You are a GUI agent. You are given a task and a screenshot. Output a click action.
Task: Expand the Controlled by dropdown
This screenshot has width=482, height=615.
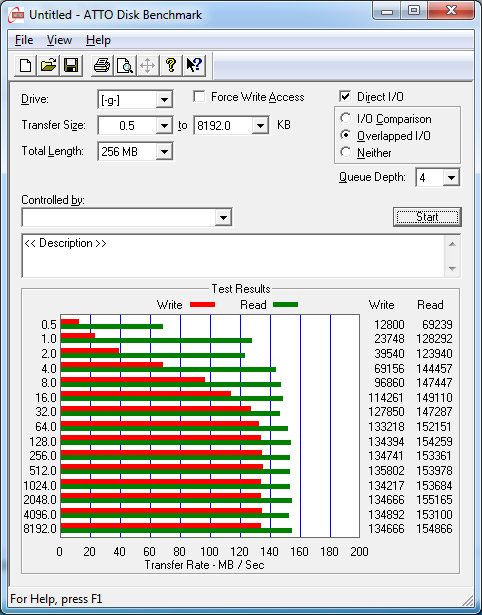(223, 217)
